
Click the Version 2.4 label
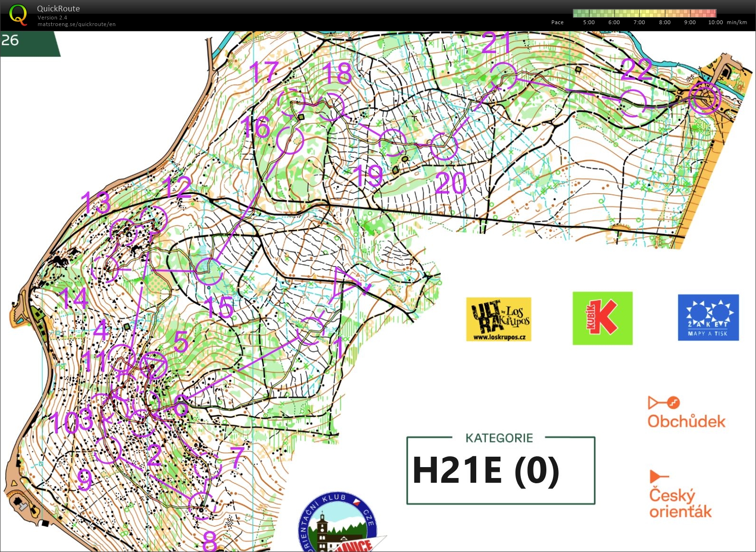(x=52, y=18)
